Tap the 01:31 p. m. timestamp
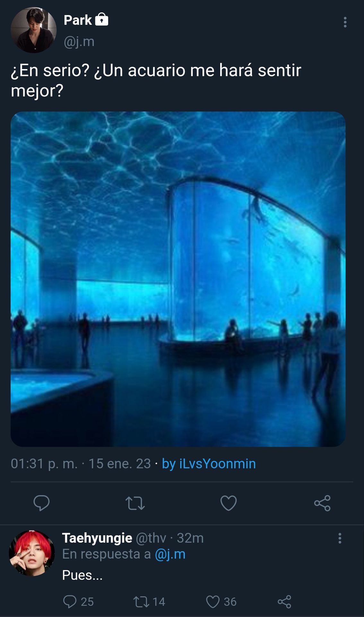Image resolution: width=364 pixels, height=617 pixels. [44, 464]
